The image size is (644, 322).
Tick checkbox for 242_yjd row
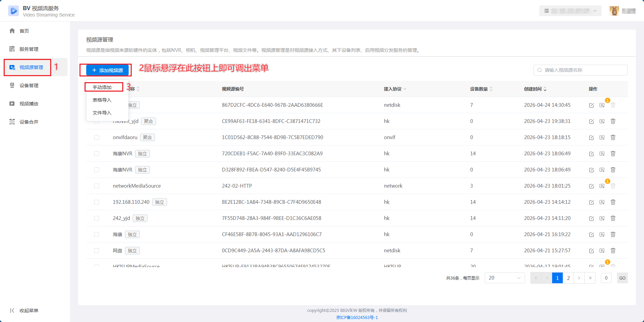(97, 218)
